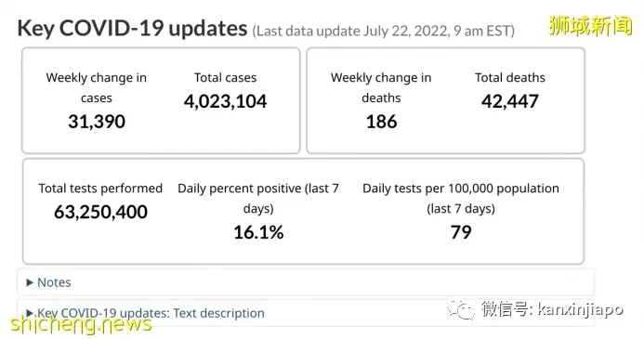
Task: Click the Notes label
Action: [x=54, y=282]
